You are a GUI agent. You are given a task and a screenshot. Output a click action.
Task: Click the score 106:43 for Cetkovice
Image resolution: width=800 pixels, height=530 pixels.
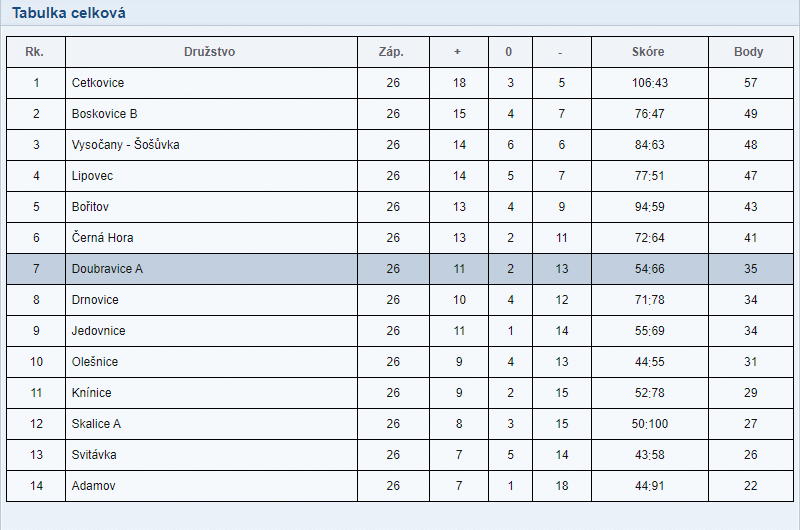pos(649,83)
